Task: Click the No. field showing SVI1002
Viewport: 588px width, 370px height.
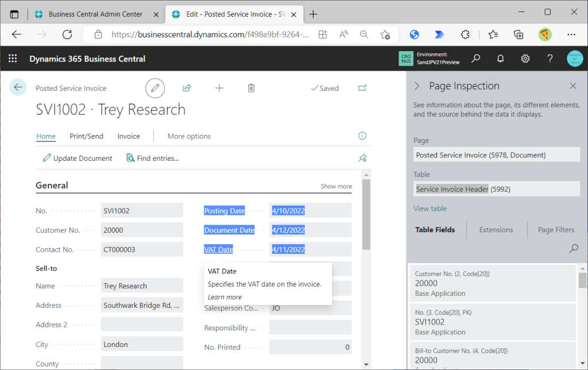Action: coord(142,210)
